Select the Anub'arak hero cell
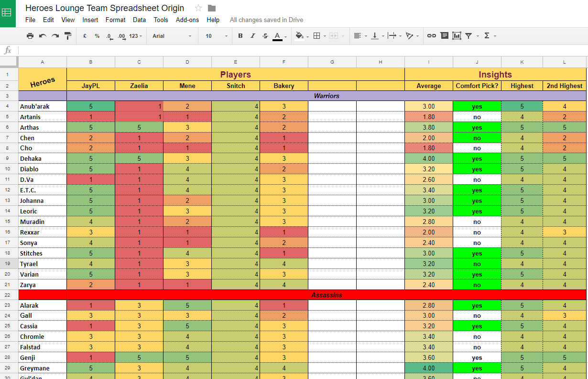This screenshot has height=379, width=588. [x=43, y=106]
